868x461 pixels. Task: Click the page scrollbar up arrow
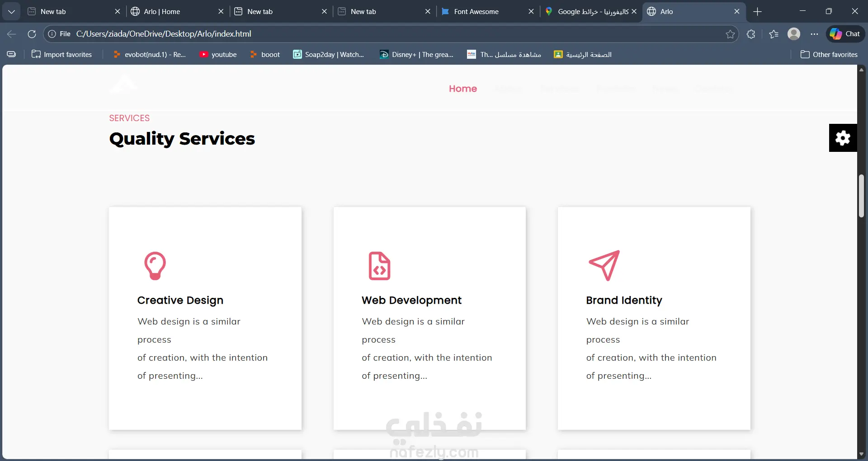[x=862, y=70]
